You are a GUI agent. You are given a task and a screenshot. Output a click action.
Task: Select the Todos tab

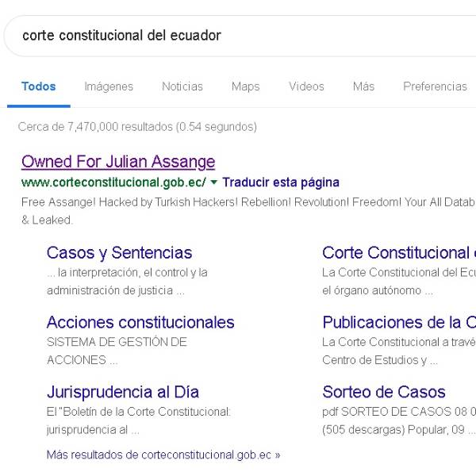point(38,86)
